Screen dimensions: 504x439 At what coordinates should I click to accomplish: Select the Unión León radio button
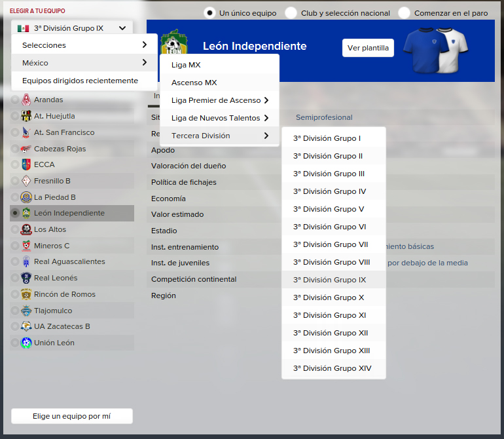click(15, 343)
